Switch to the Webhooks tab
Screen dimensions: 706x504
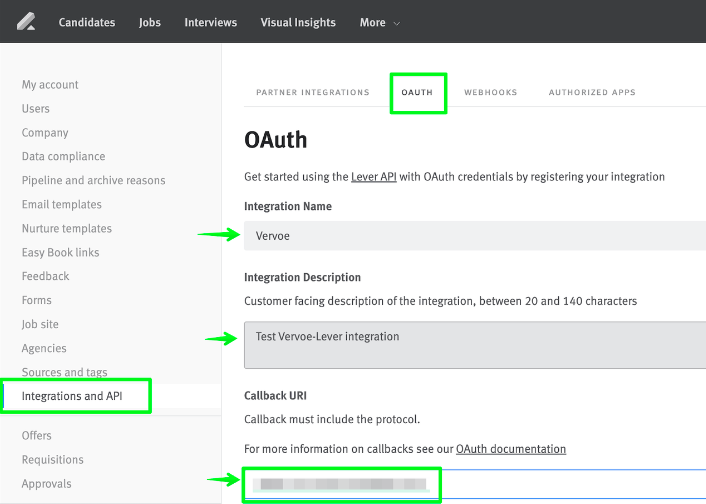pyautogui.click(x=491, y=92)
